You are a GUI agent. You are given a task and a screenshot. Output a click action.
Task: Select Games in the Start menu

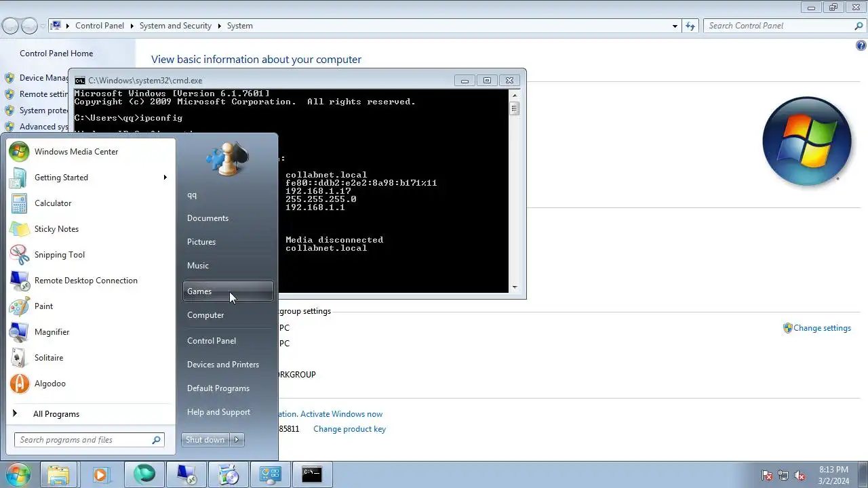coord(228,291)
